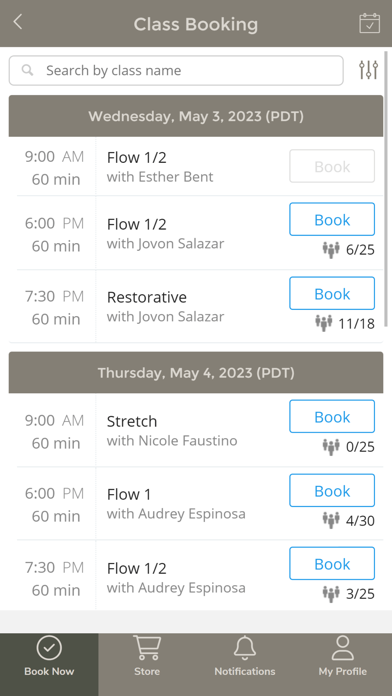Book the Stretch class with Nicole Faustino
Viewport: 392px width, 696px height.
coord(332,416)
